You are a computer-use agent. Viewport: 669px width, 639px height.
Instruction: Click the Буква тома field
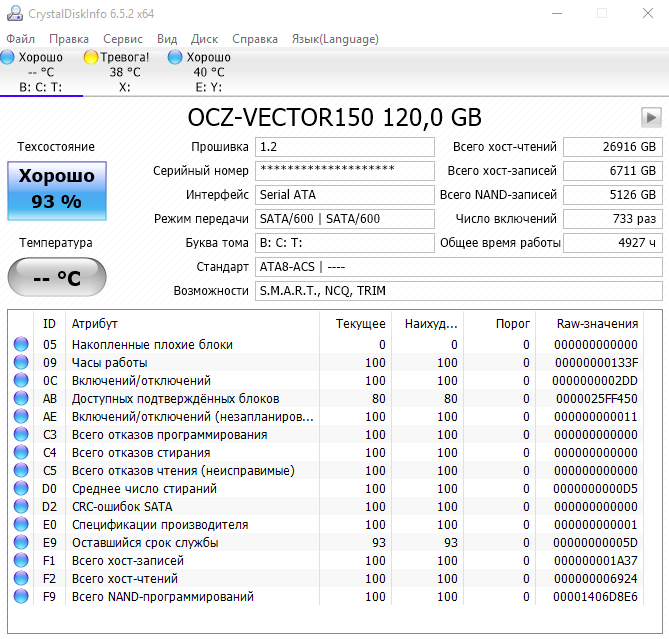[345, 243]
